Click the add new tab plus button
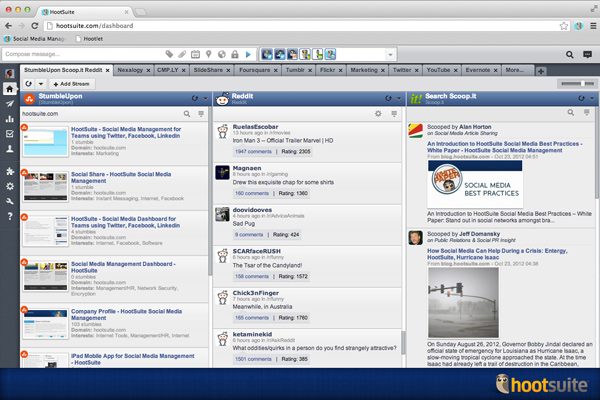The image size is (600, 400). coord(541,71)
